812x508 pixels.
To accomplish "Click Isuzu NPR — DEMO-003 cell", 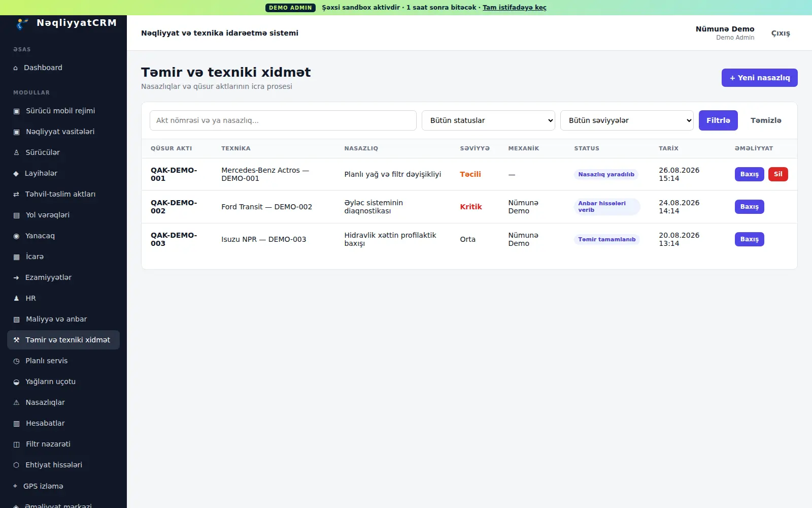I will tap(264, 239).
